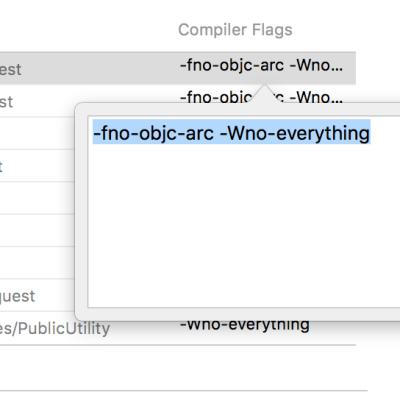Click into the compiler flags popover text field

pyautogui.click(x=244, y=212)
